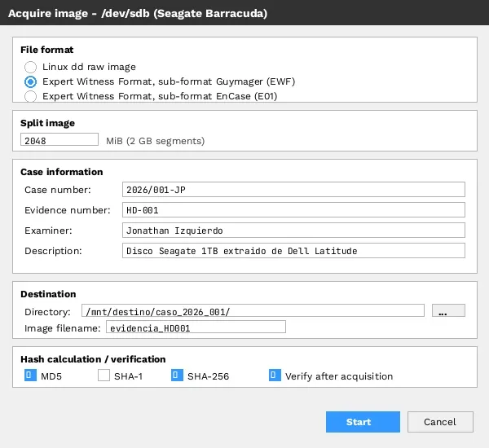Toggle Verify after acquisition checkbox

(x=275, y=376)
